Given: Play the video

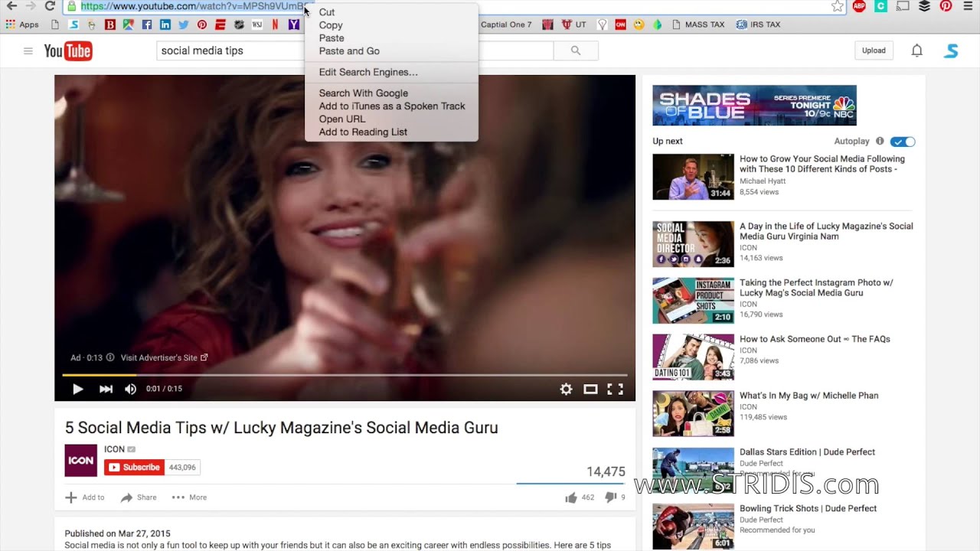Looking at the screenshot, I should (77, 389).
